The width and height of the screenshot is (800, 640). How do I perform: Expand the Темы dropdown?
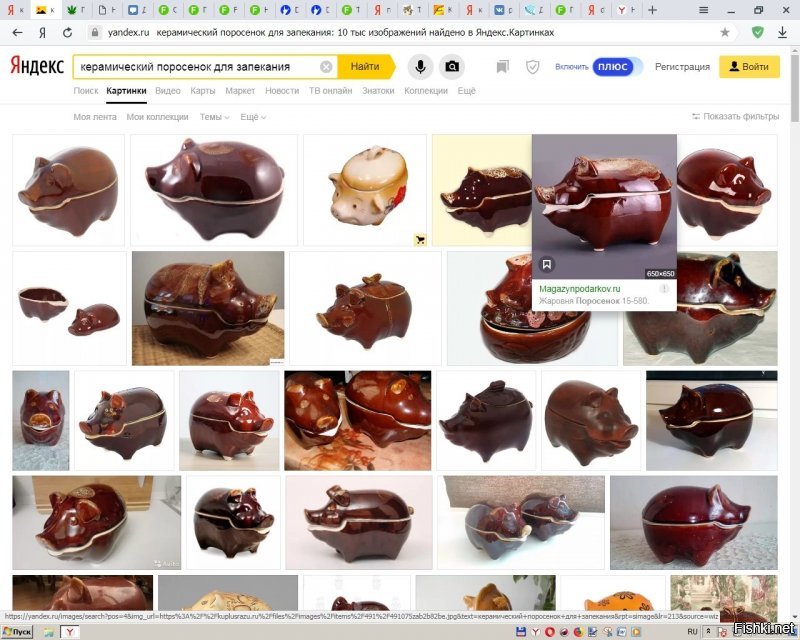point(214,117)
